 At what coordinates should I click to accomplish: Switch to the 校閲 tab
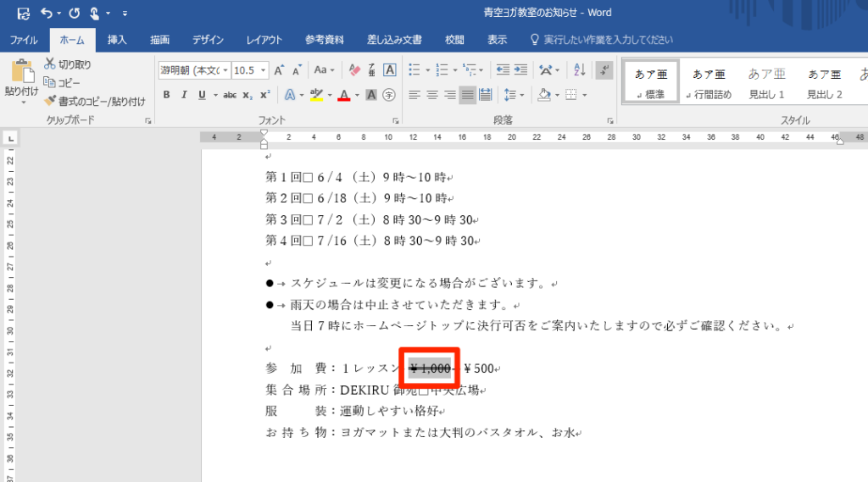point(454,40)
